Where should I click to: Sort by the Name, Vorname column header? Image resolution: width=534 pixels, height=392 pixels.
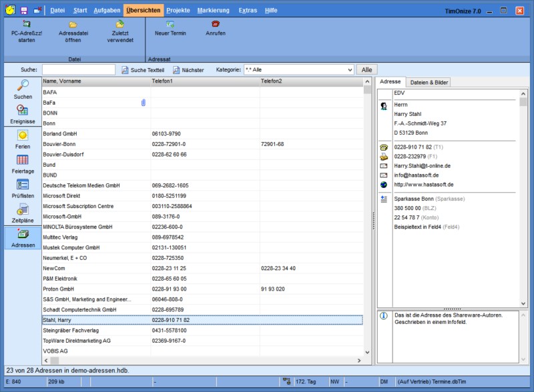pos(96,81)
